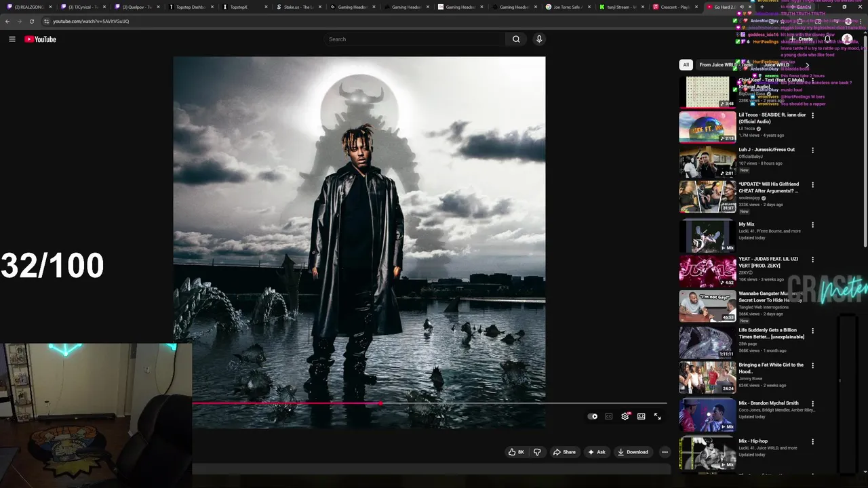Switch to the REALZGONG browser tab

(x=29, y=7)
